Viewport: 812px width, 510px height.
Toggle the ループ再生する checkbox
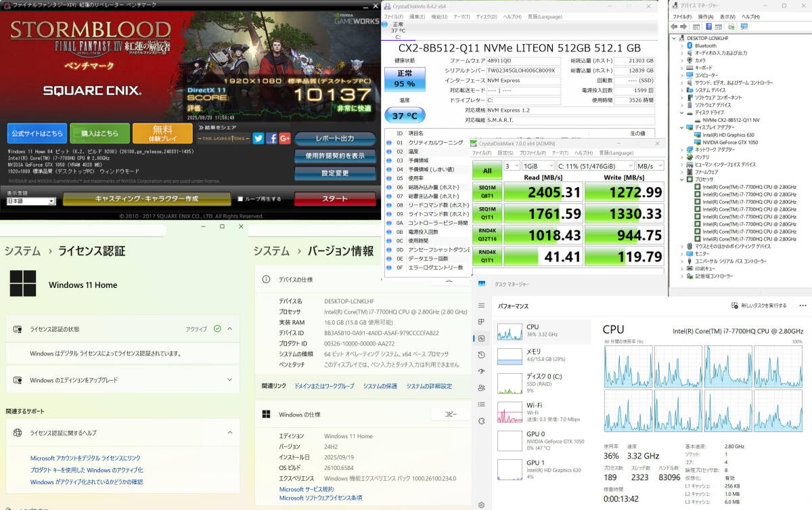click(240, 199)
